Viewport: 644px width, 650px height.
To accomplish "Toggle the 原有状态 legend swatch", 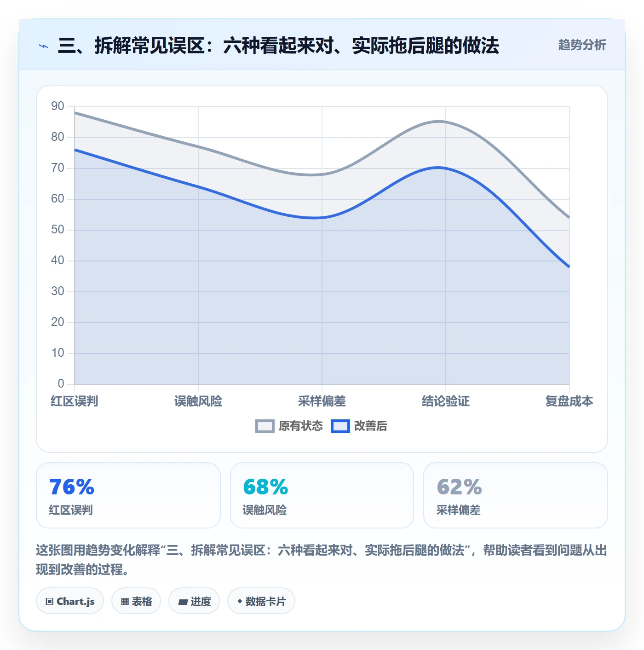I will tap(265, 426).
